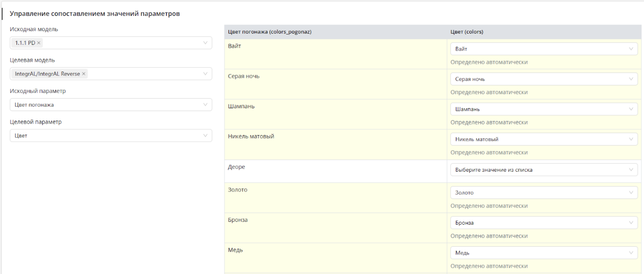
Task: Choose value for Деоре from list
Action: click(544, 170)
